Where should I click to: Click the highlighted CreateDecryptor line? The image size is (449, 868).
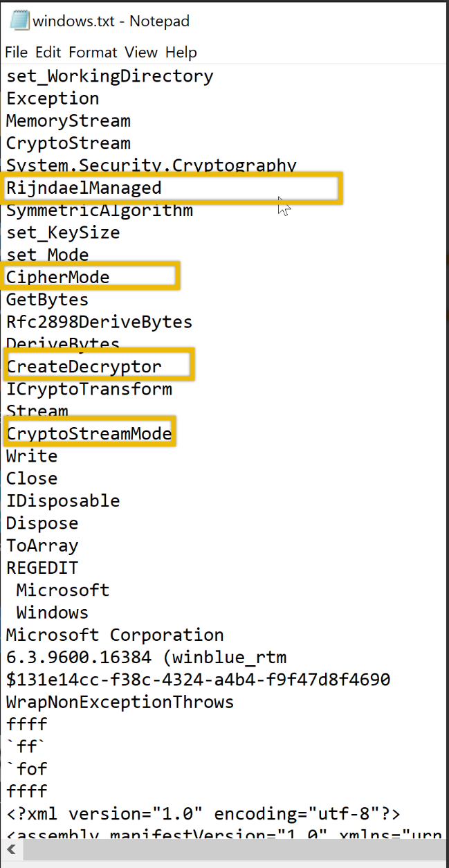point(84,366)
